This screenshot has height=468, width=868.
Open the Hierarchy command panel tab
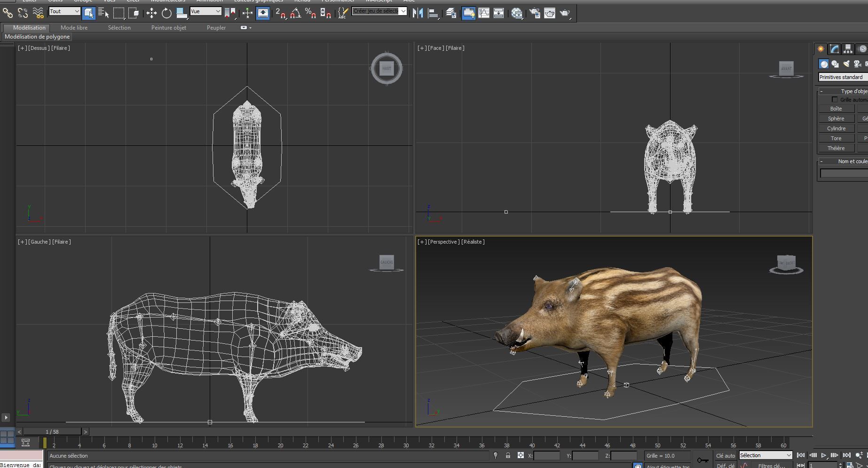tap(848, 49)
